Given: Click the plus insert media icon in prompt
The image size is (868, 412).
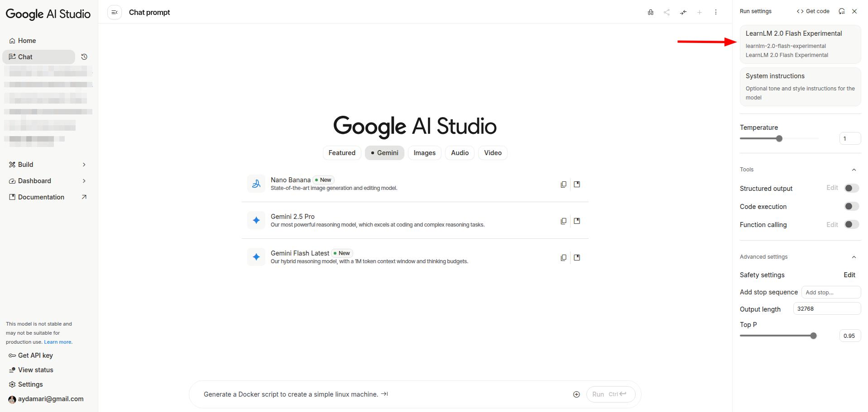Looking at the screenshot, I should click(x=576, y=394).
